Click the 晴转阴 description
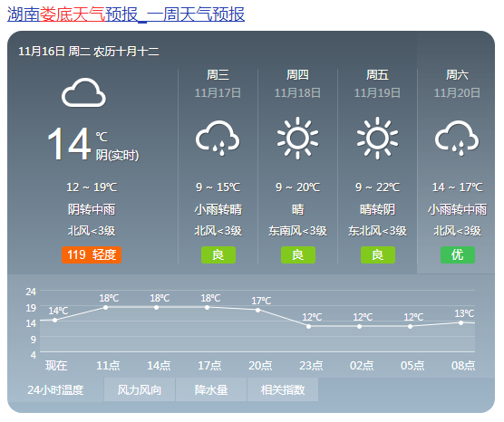The image size is (504, 422). pos(377,209)
